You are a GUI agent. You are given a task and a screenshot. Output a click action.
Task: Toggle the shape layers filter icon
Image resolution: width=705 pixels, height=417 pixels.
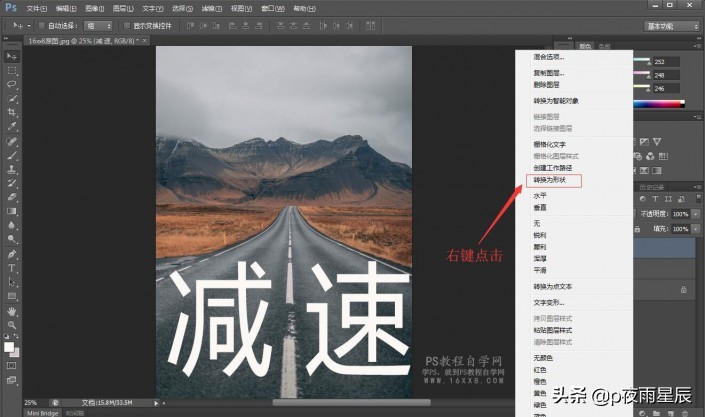tap(668, 199)
